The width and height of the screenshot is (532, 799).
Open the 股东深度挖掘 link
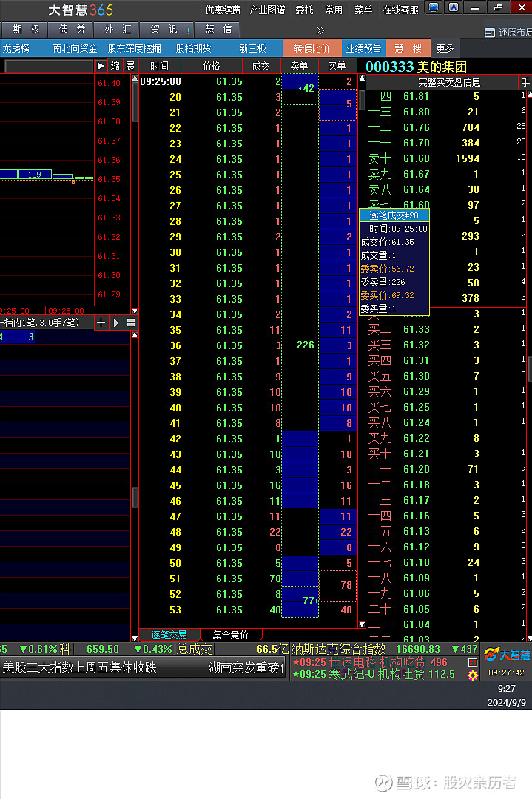point(135,48)
